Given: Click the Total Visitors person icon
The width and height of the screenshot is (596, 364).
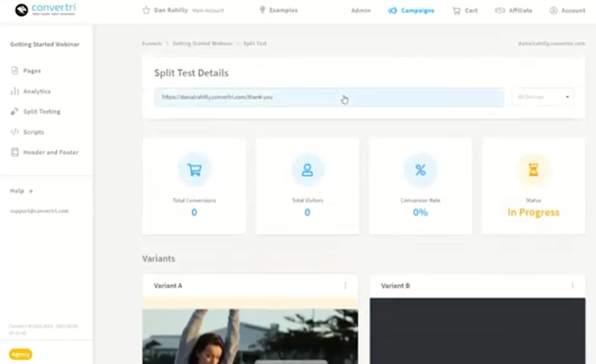Looking at the screenshot, I should (307, 170).
